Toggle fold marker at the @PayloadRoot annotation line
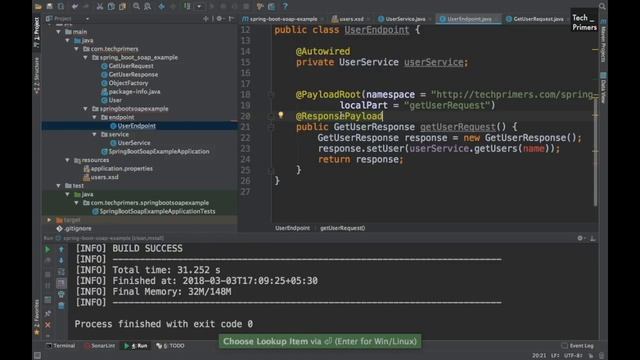Screen dimensions: 640x360 [x=271, y=95]
